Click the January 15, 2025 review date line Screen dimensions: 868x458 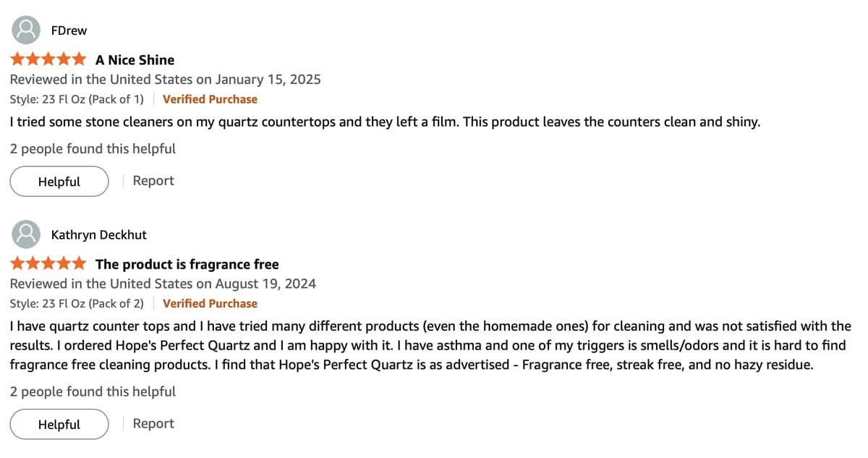coord(165,80)
